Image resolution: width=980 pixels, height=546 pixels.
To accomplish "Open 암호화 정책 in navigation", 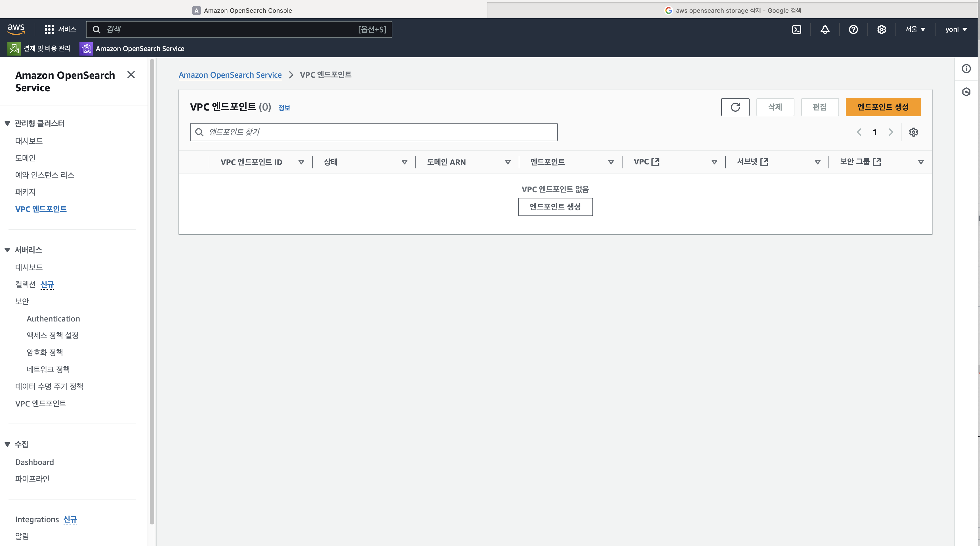I will click(45, 352).
